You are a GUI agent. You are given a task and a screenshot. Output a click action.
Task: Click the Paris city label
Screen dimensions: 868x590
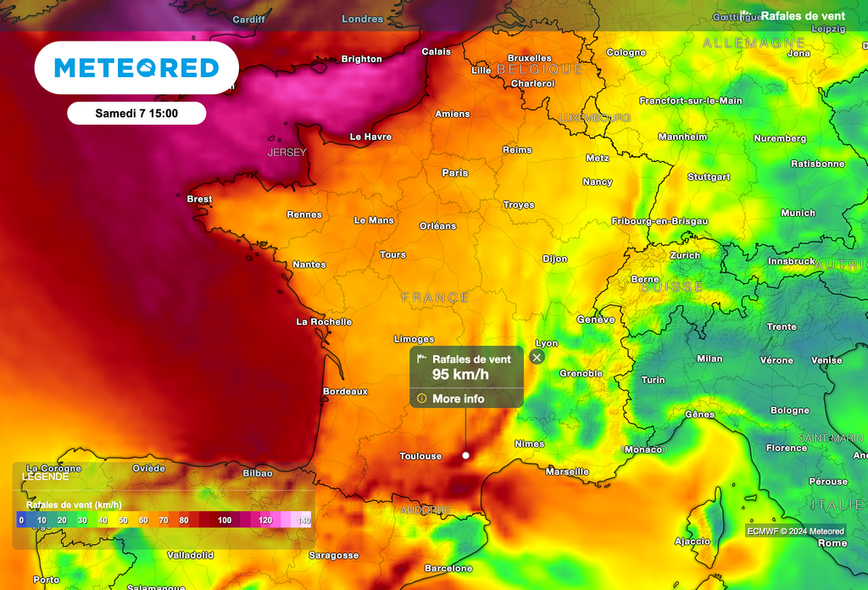(454, 173)
